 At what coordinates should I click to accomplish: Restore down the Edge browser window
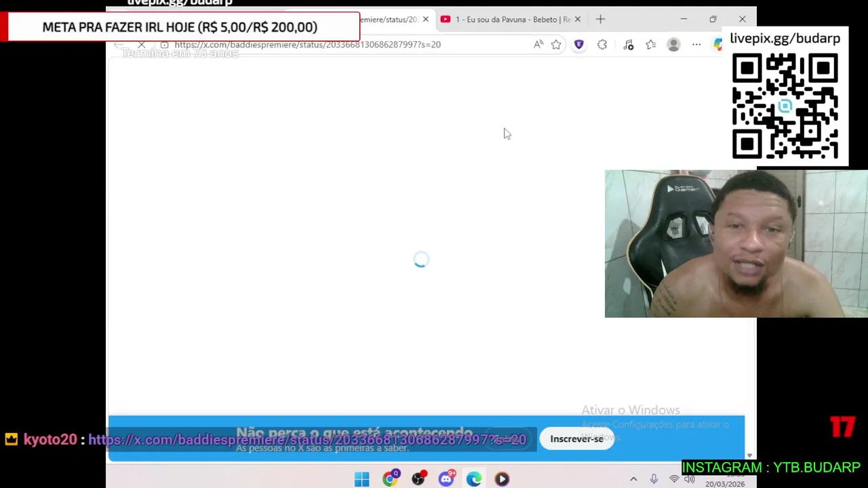point(713,20)
